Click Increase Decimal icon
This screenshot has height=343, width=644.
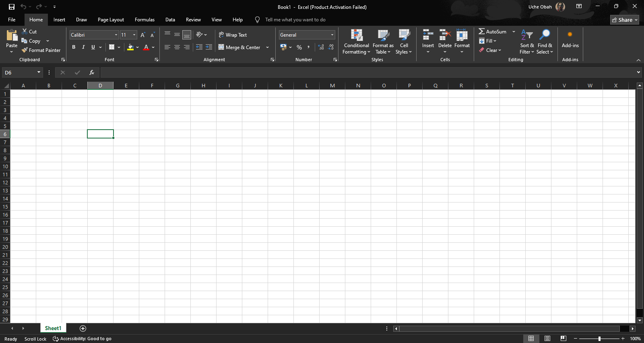pos(321,47)
